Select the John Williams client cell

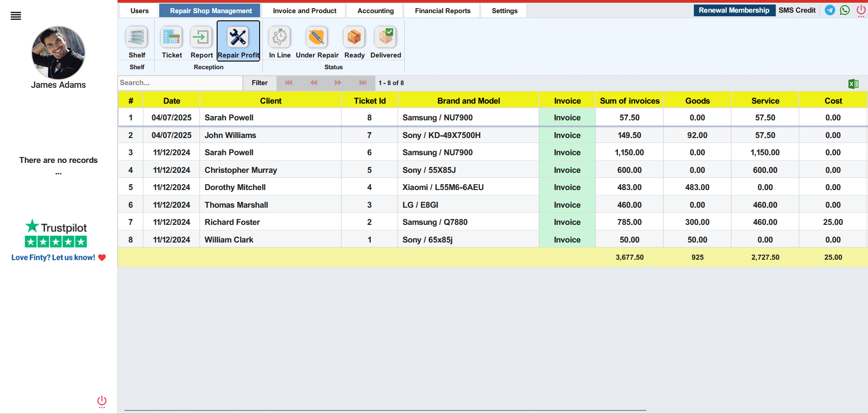(x=270, y=135)
